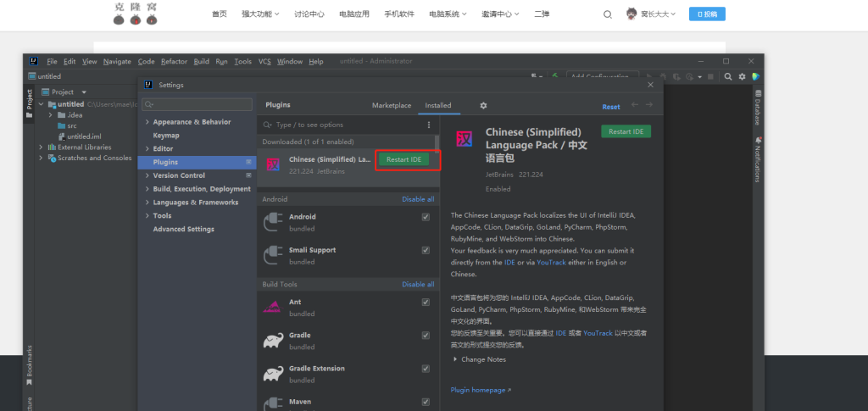Screen dimensions: 868x411
Task: Disable the Android plugin checkbox
Action: pyautogui.click(x=426, y=217)
